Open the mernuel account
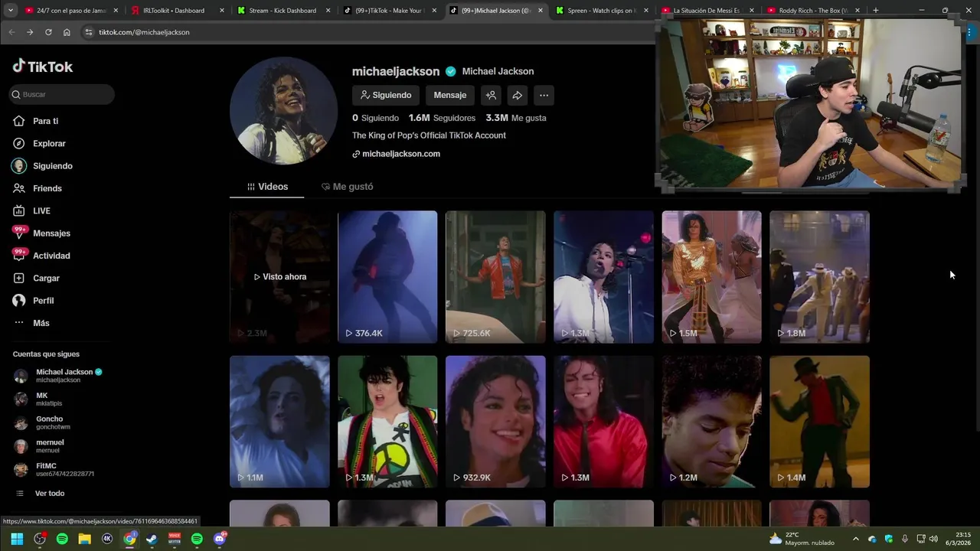 tap(39, 446)
